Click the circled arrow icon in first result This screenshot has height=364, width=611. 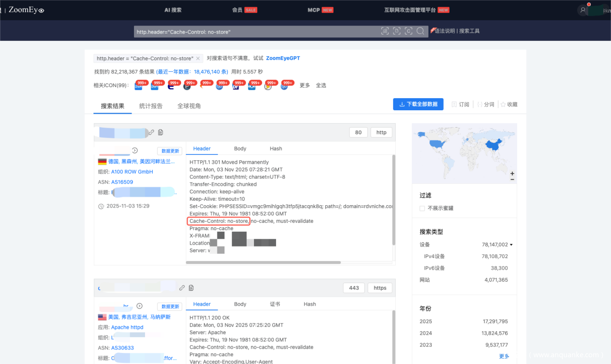pos(135,150)
